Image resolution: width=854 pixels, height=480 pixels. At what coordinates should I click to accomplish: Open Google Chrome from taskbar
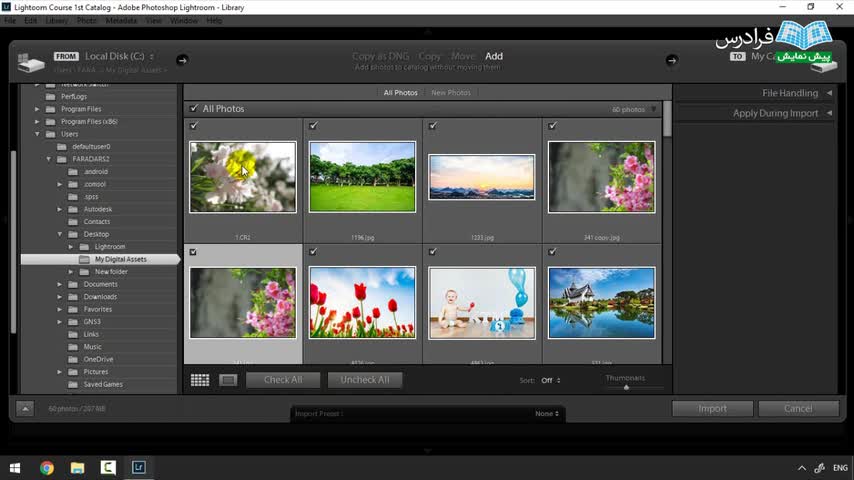point(47,467)
